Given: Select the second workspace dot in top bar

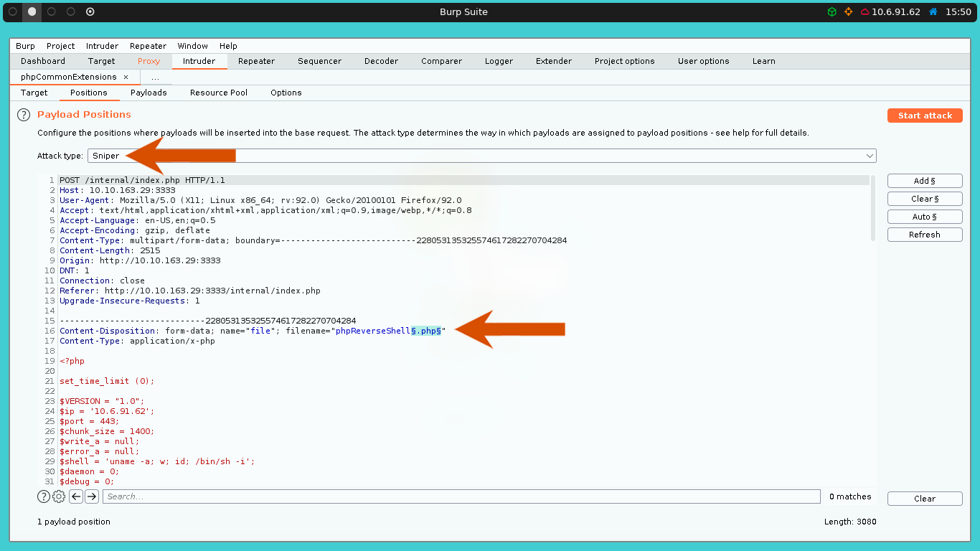Looking at the screenshot, I should (32, 12).
